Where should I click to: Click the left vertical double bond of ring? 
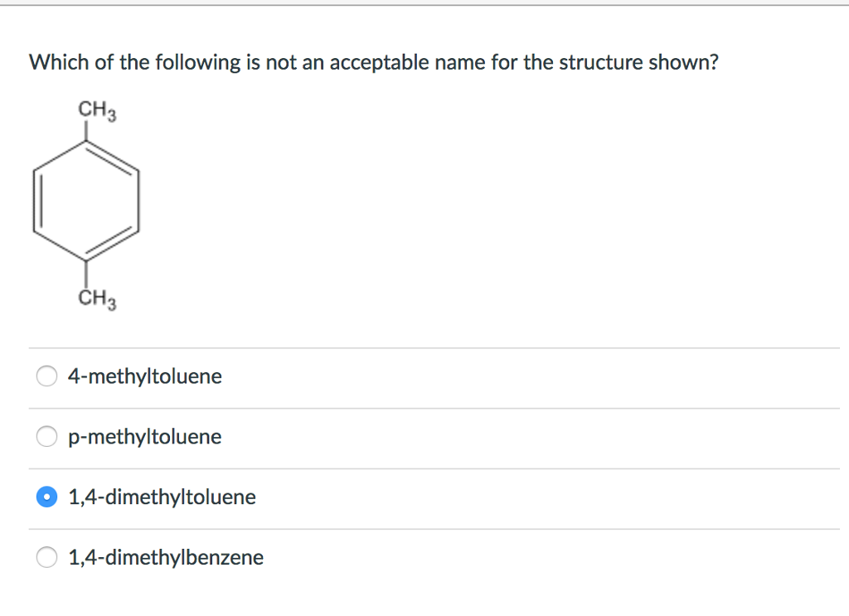pyautogui.click(x=36, y=201)
